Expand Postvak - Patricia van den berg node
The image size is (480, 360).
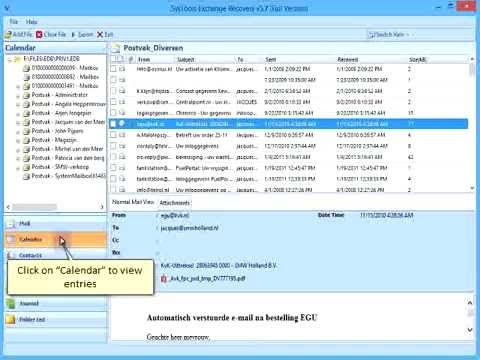click(18, 158)
